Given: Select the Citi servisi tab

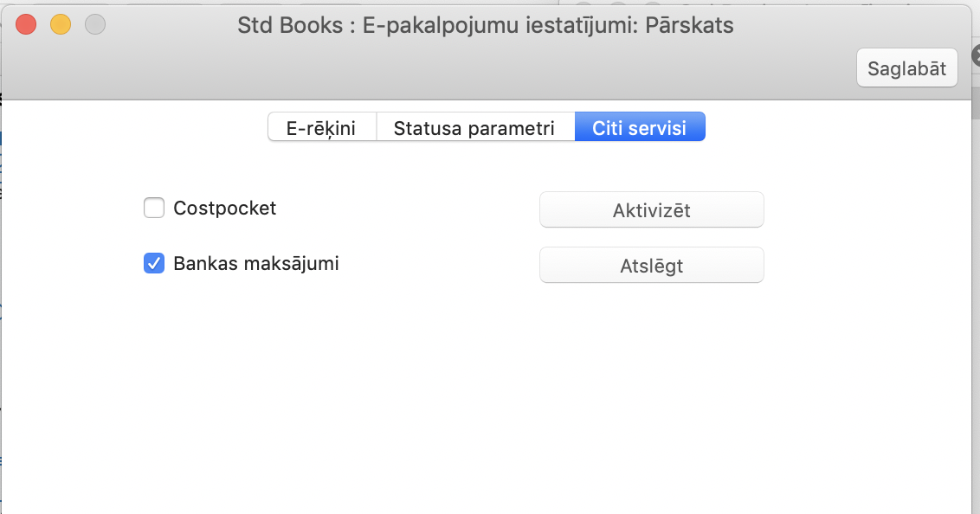Looking at the screenshot, I should pos(639,128).
